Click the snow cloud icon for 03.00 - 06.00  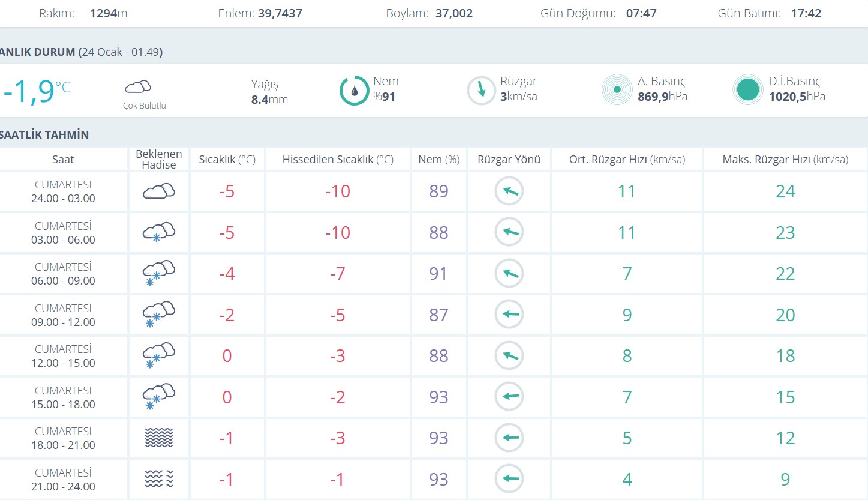158,232
